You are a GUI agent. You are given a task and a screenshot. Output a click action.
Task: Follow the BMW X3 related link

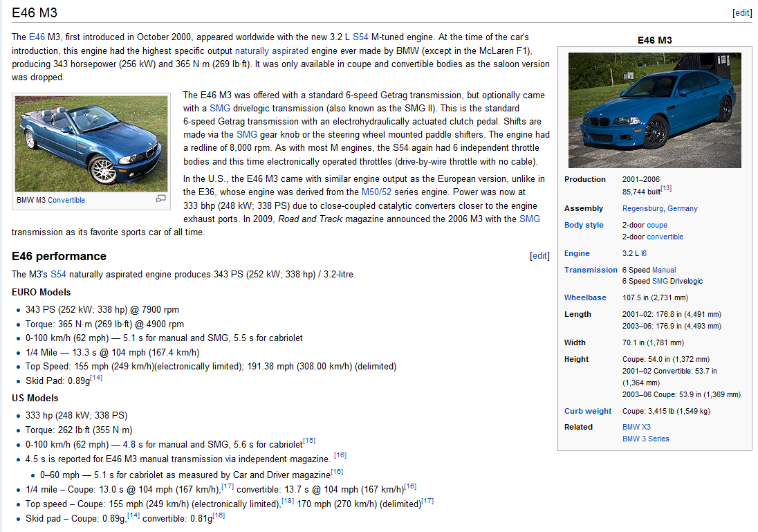636,427
